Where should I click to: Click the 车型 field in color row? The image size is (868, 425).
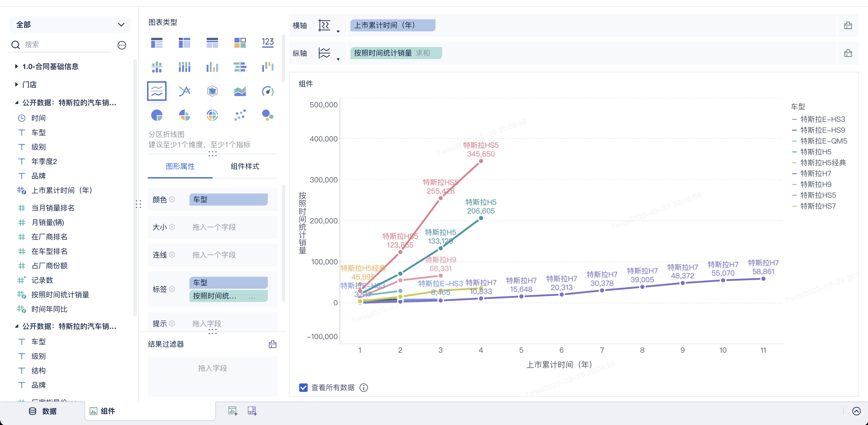(x=228, y=199)
